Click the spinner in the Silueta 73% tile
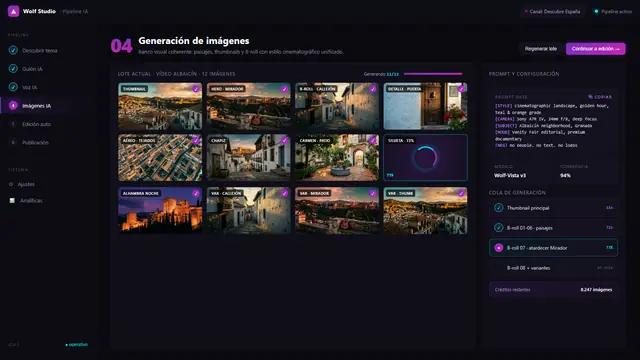Image resolution: width=640 pixels, height=360 pixels. coord(425,158)
